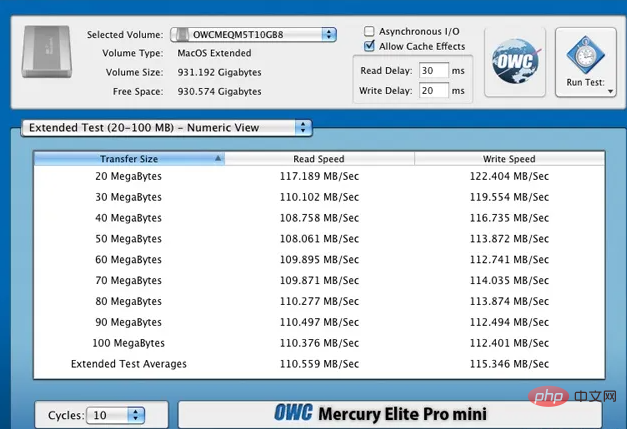
Task: Click write speed 112.494 MB/Sec
Action: (509, 322)
